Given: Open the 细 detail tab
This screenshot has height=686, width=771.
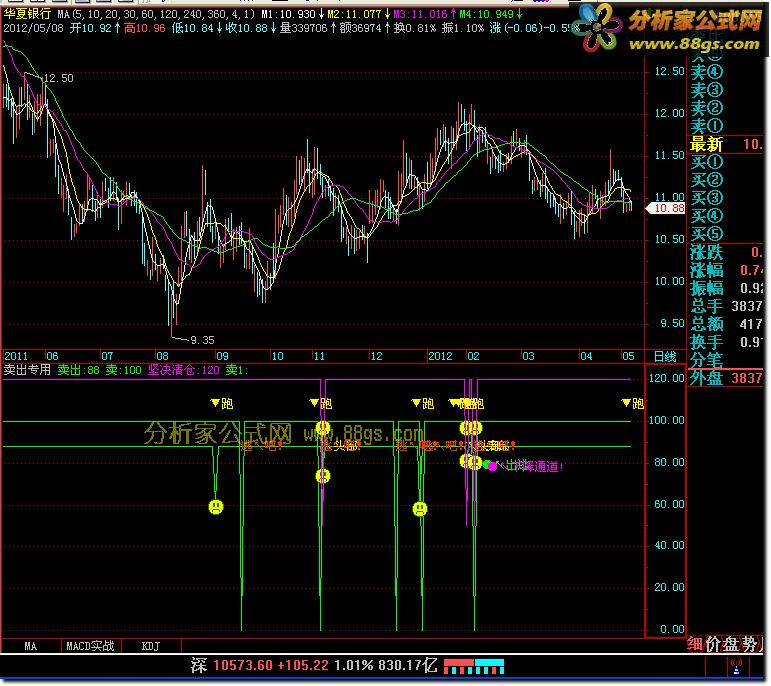Looking at the screenshot, I should [x=695, y=644].
